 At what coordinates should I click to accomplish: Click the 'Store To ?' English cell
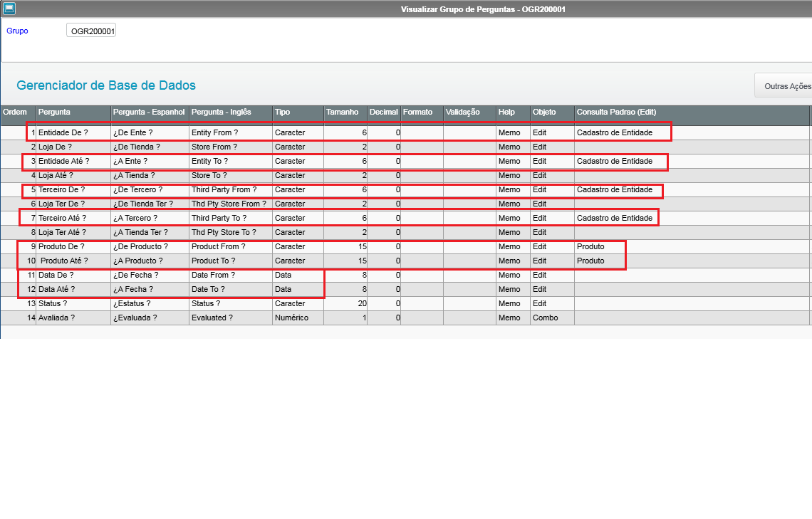coord(231,175)
